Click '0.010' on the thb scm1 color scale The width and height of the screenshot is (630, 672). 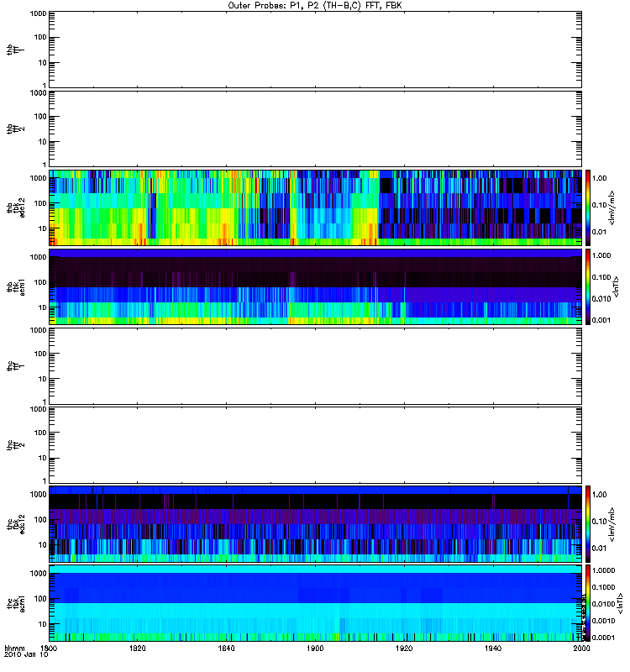click(601, 299)
